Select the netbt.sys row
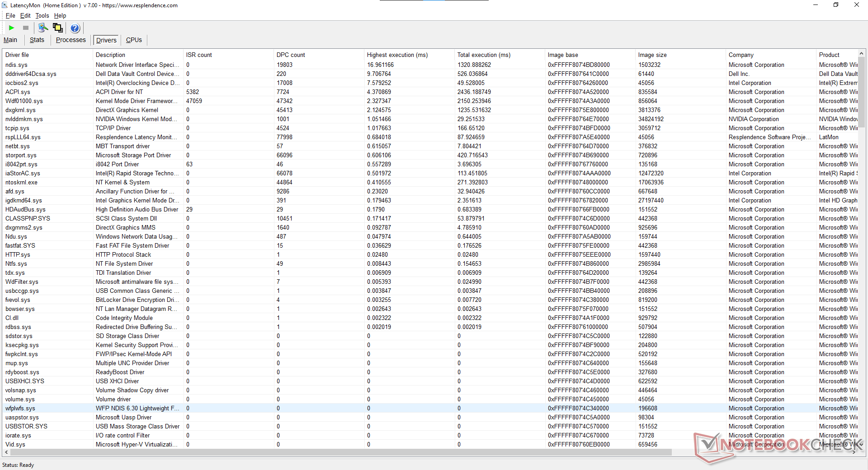868x470 pixels. (430, 146)
